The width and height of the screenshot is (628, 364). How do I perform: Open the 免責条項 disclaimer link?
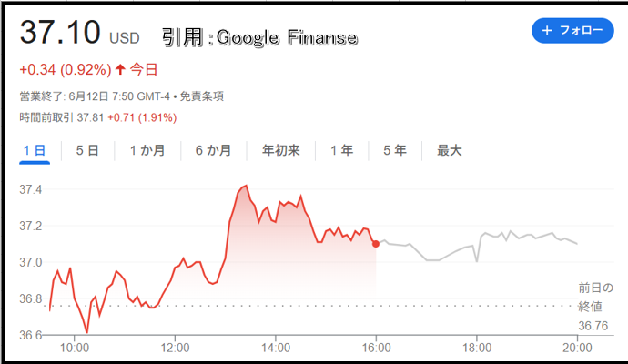tap(201, 96)
